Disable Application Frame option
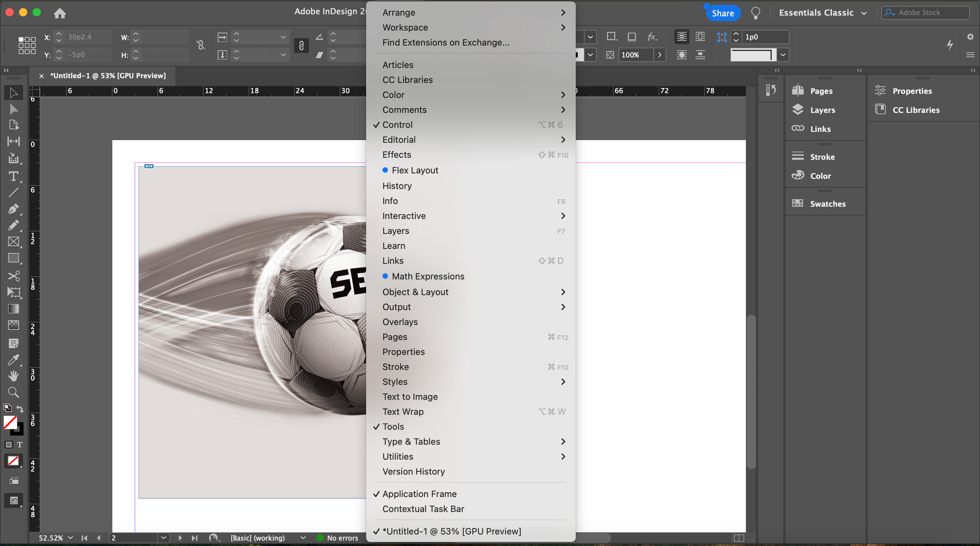The image size is (980, 546). pyautogui.click(x=419, y=494)
